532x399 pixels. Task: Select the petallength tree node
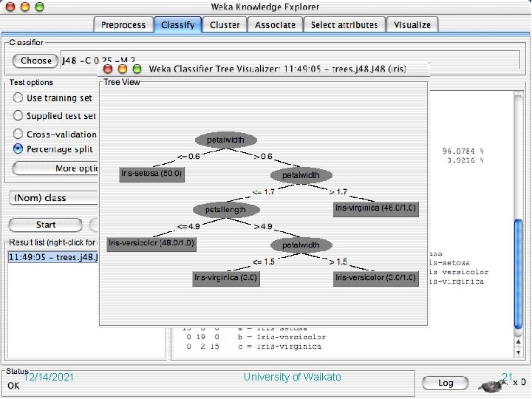[x=226, y=210]
